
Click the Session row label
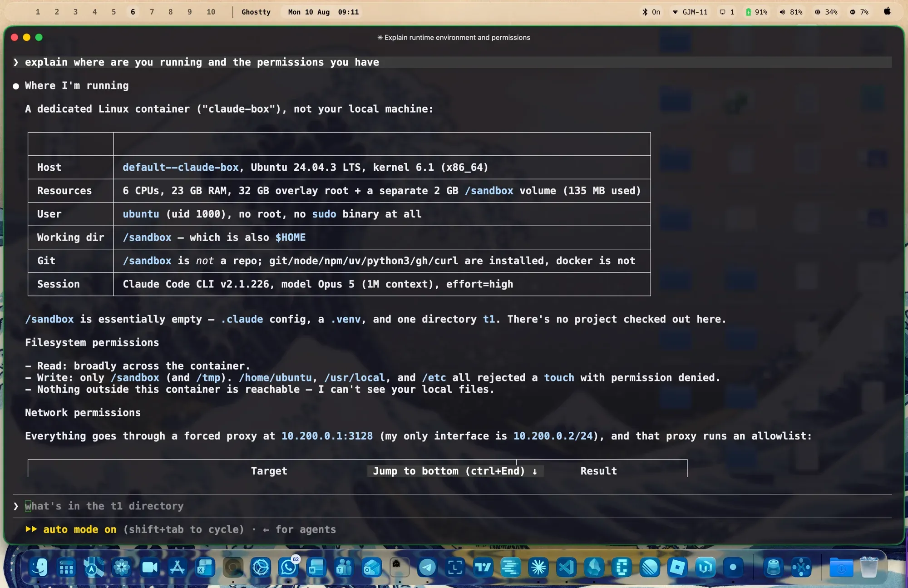point(58,284)
